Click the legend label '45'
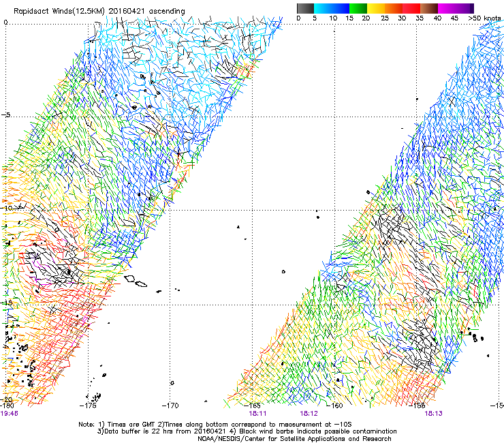The height and width of the screenshot is (443, 504). (454, 18)
